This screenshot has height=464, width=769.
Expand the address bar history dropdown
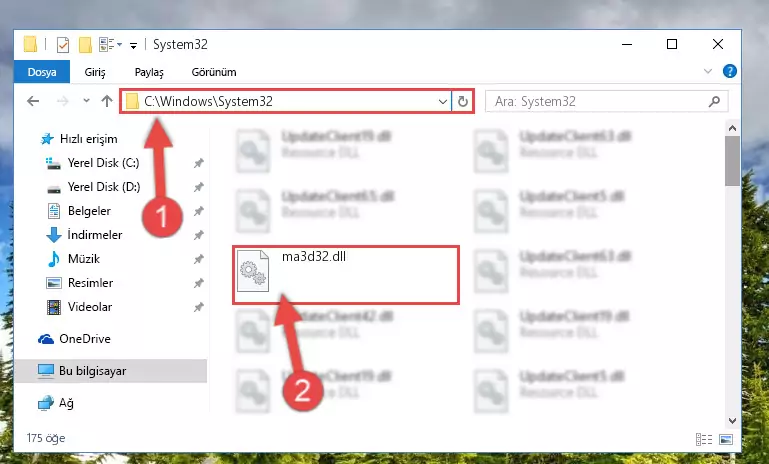click(x=442, y=102)
